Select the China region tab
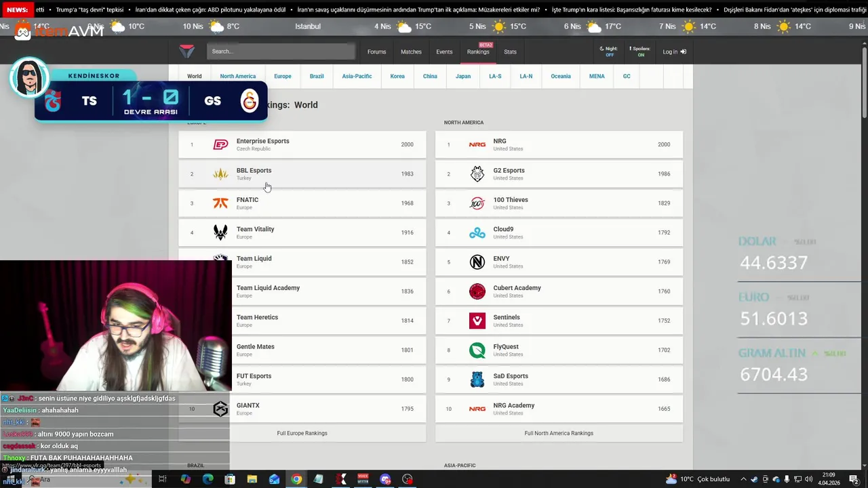The image size is (868, 488). pos(430,76)
